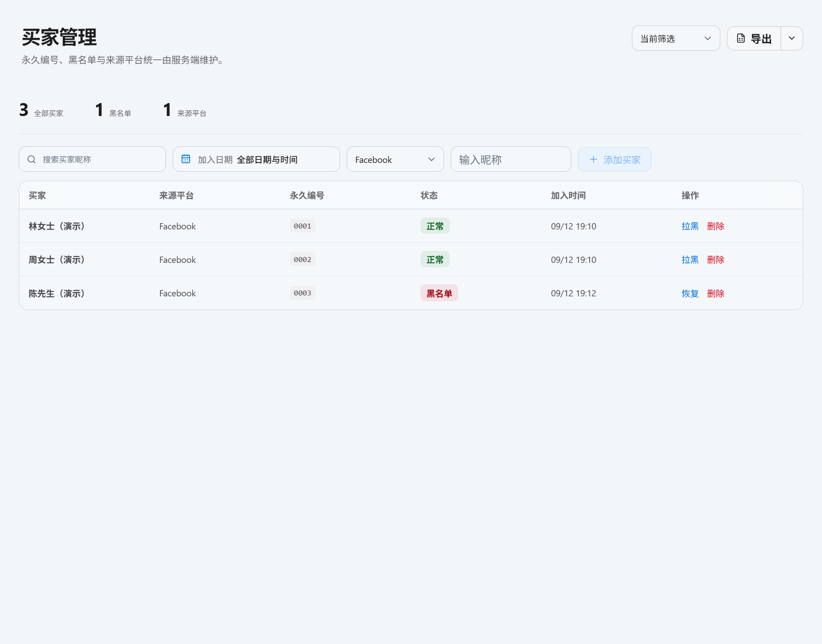Click buyer name 周女士（演示）
The width and height of the screenshot is (822, 644).
[x=57, y=260]
